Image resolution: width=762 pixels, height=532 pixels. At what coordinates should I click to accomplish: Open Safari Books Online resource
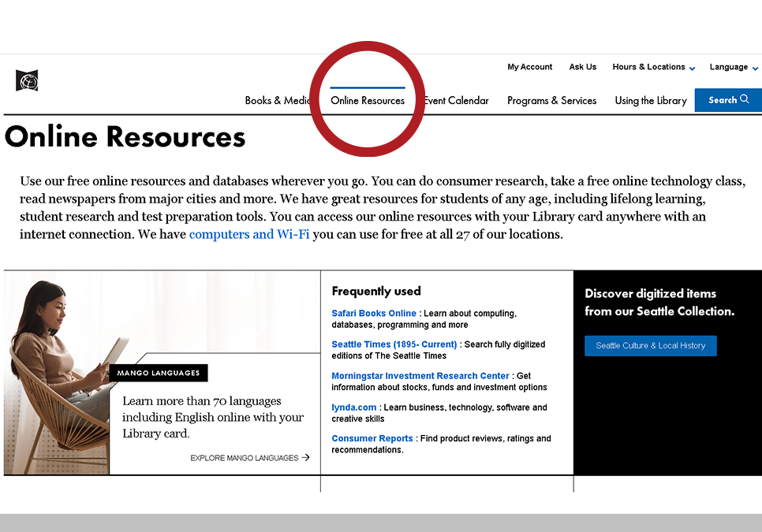(373, 313)
